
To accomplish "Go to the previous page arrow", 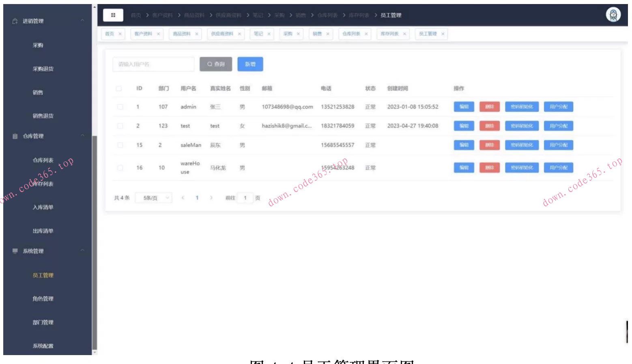I will tap(183, 198).
